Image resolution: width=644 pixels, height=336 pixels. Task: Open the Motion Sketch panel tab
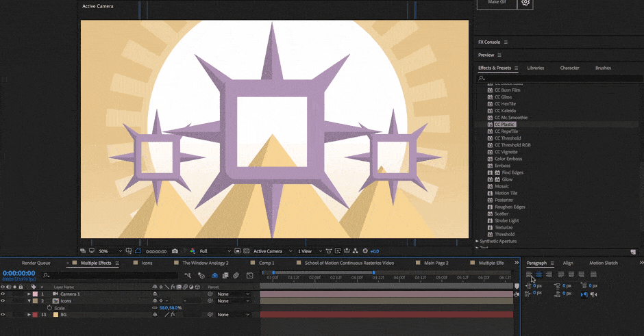coord(604,263)
